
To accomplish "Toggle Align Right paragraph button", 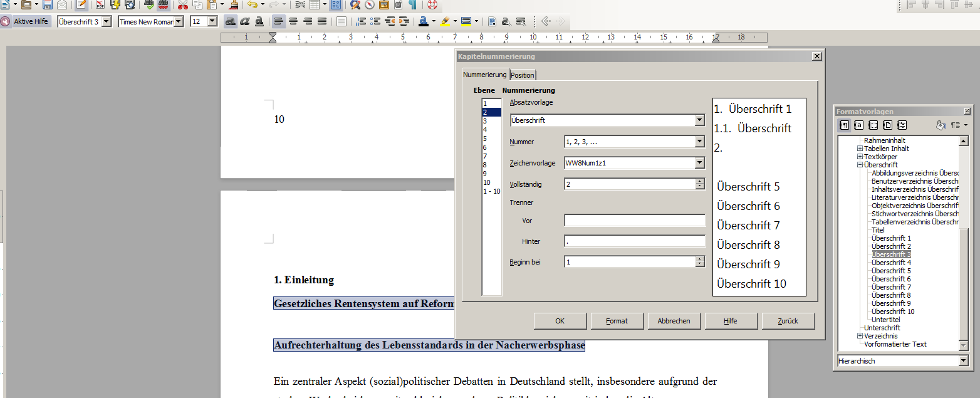I will click(308, 21).
